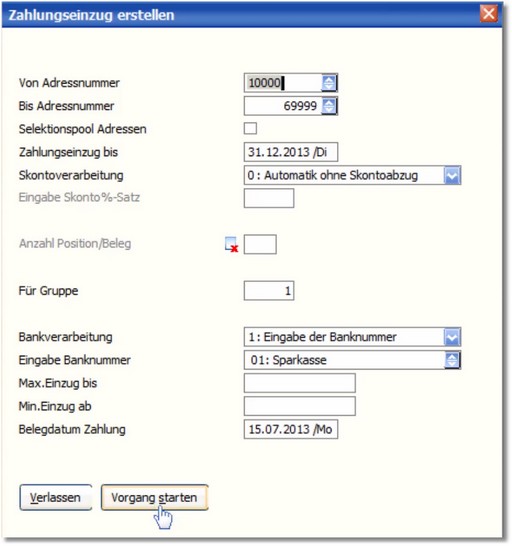Click the Max.Einzug bis input field

[300, 383]
